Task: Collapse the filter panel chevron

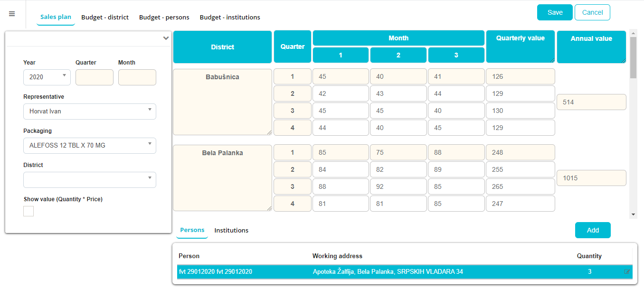Action: tap(166, 38)
